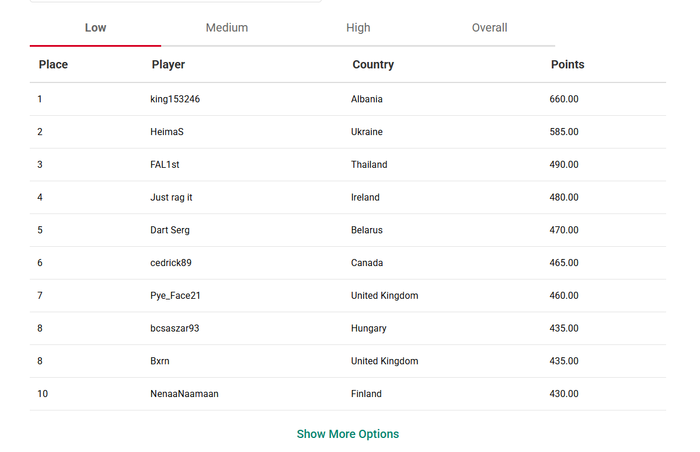Screen dimensions: 700x452
Task: Click player name Just rag it
Action: [171, 197]
